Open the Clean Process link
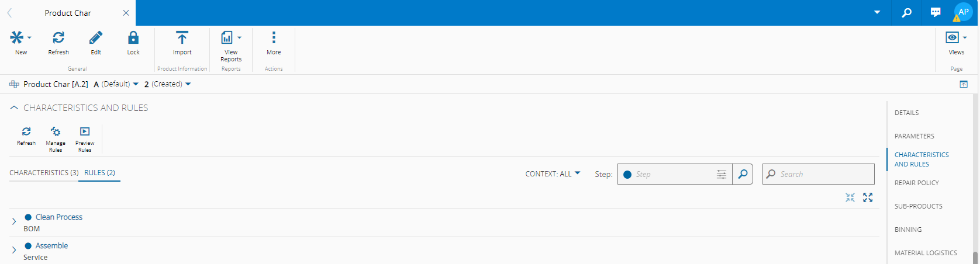Image resolution: width=980 pixels, height=264 pixels. (x=58, y=217)
